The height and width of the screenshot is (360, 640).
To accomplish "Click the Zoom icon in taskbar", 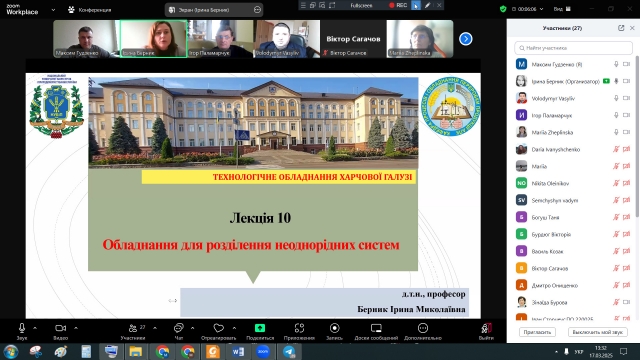I will click(263, 351).
